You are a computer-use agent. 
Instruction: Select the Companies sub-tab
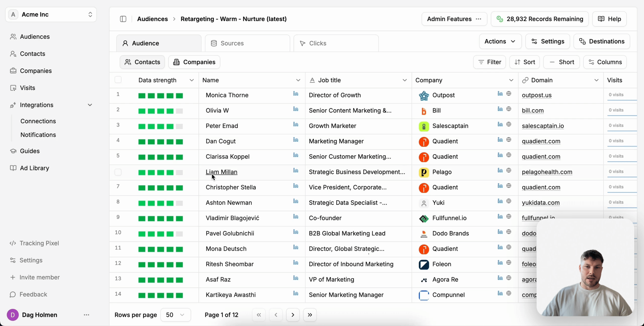point(194,62)
